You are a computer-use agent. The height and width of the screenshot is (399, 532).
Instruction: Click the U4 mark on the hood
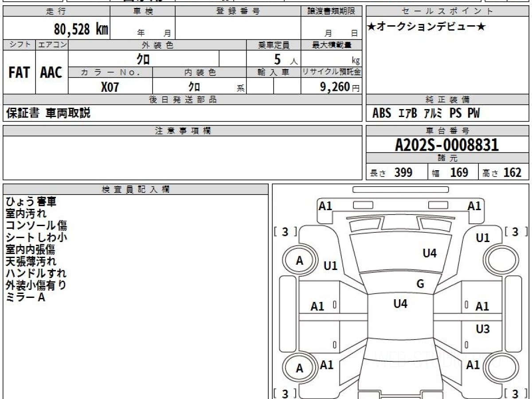430,253
